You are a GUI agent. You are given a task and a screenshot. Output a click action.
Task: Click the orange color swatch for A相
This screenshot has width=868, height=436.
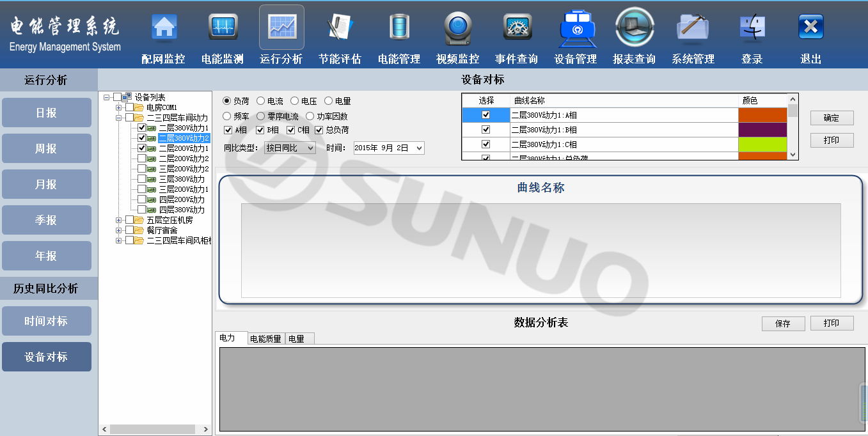[762, 115]
